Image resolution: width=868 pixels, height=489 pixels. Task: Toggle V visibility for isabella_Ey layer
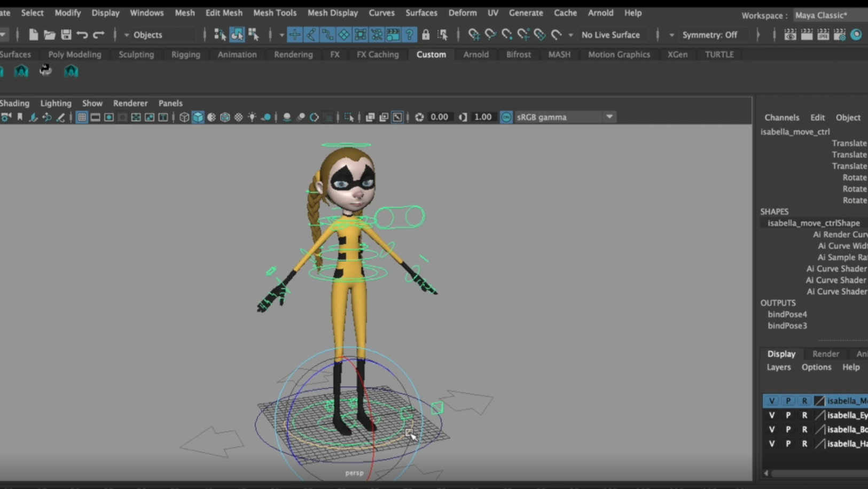[771, 415]
